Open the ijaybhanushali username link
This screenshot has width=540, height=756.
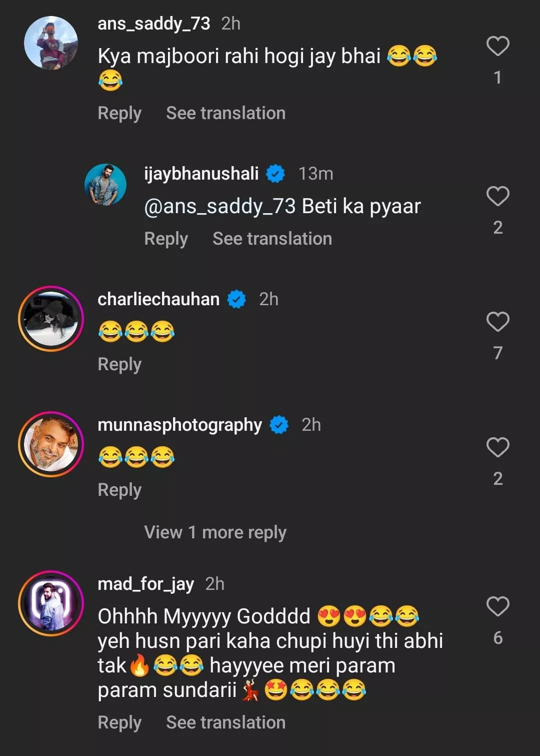[x=201, y=174]
